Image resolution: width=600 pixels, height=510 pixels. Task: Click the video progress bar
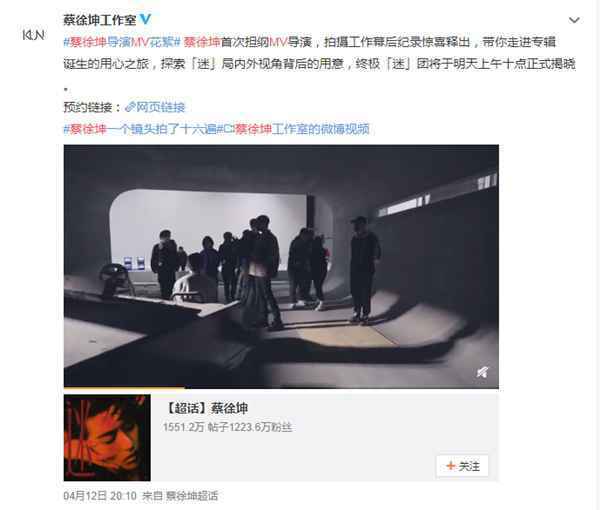281,388
